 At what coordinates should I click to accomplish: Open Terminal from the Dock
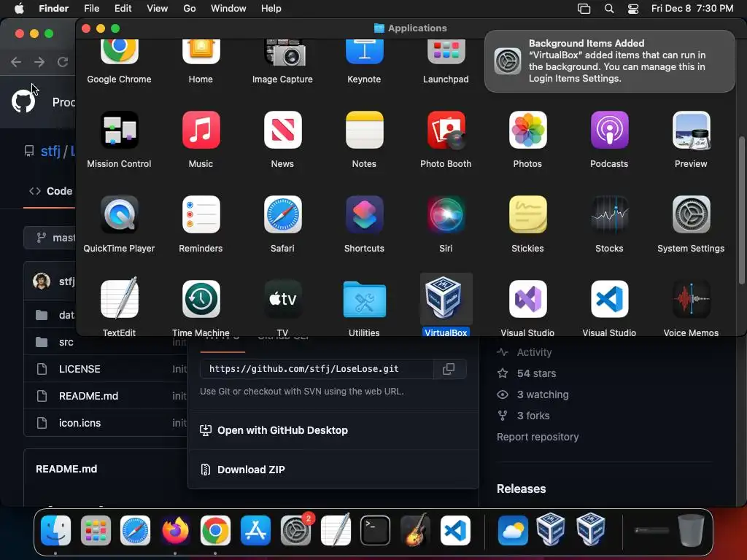[x=375, y=530]
